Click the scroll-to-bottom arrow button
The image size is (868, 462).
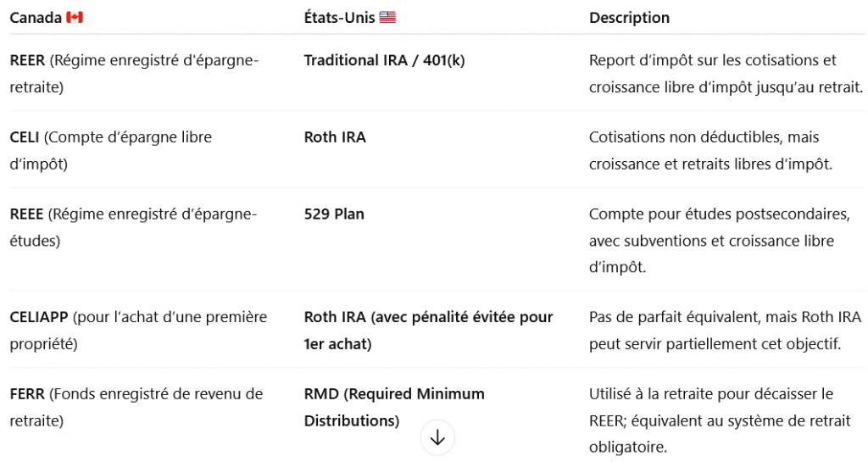point(437,437)
